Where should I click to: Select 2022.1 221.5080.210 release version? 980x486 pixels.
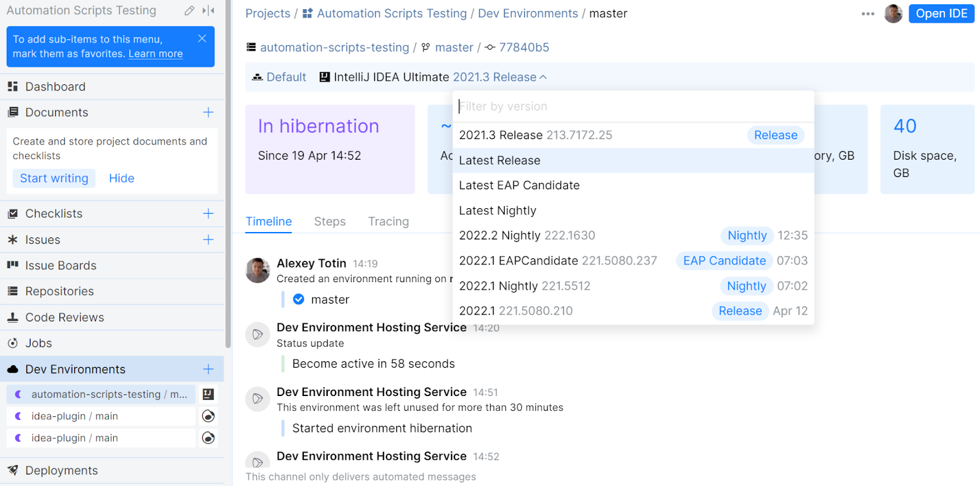(633, 311)
